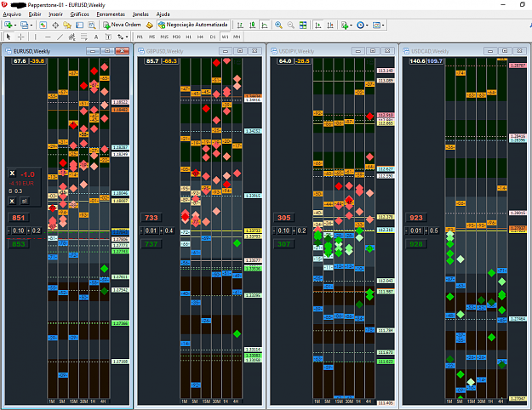Screen dimensions: 532x410
Task: Show the Navigator with the star-folder icon
Action: pyautogui.click(x=67, y=26)
